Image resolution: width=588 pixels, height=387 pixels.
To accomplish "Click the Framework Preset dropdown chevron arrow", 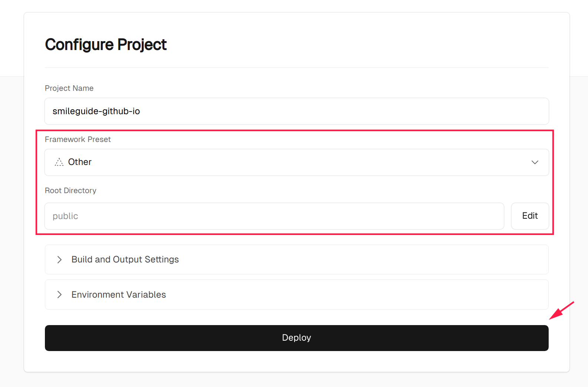I will coord(535,162).
